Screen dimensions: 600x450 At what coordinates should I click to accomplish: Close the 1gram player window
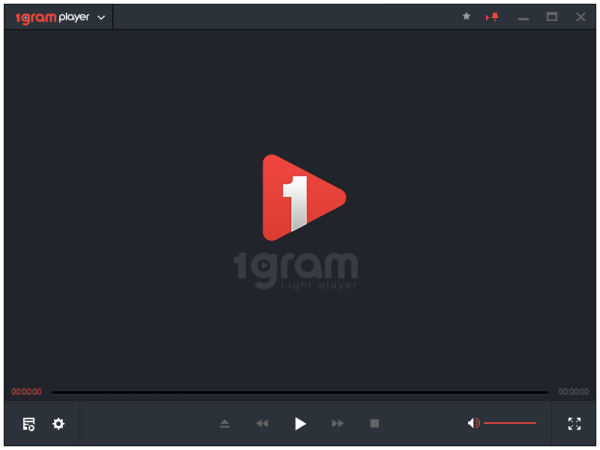(x=580, y=17)
